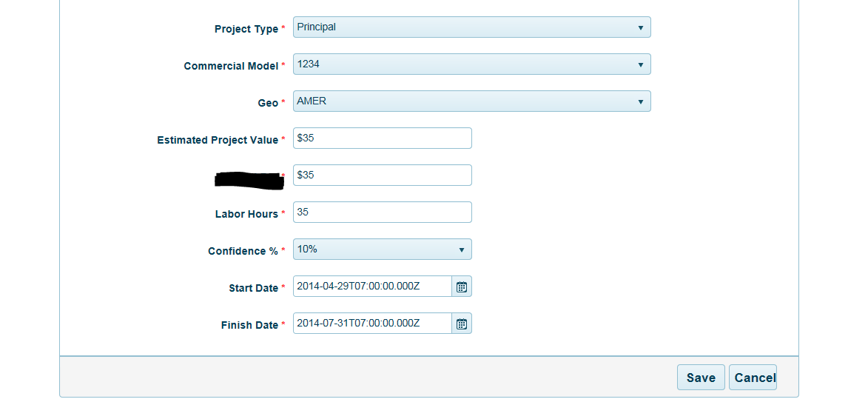Select the Start Date text box
This screenshot has height=402, width=868.
(372, 287)
